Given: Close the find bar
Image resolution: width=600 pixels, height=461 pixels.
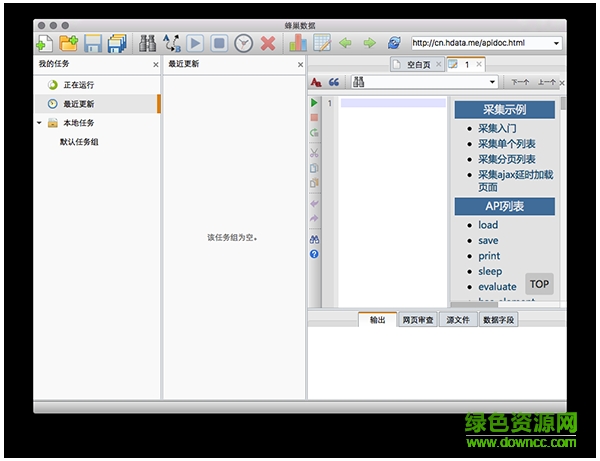Looking at the screenshot, I should click(x=562, y=83).
